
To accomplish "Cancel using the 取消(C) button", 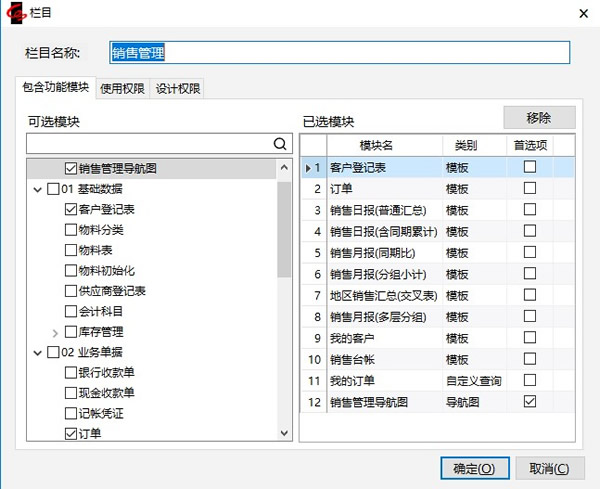I will 549,467.
